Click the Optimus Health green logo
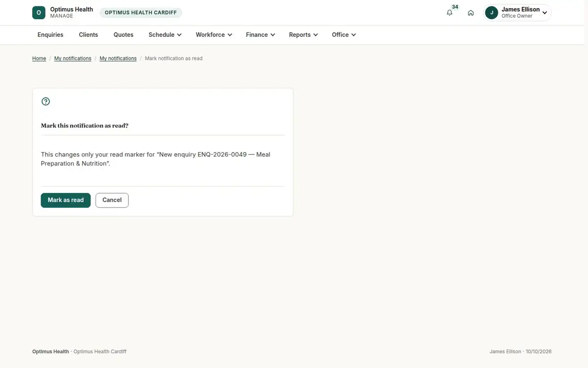This screenshot has width=588, height=368. click(x=39, y=13)
